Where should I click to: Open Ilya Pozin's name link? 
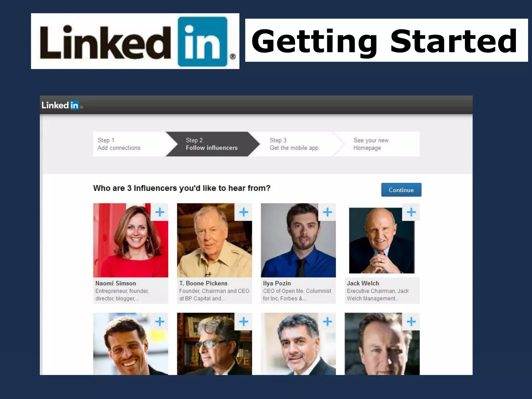pos(277,283)
